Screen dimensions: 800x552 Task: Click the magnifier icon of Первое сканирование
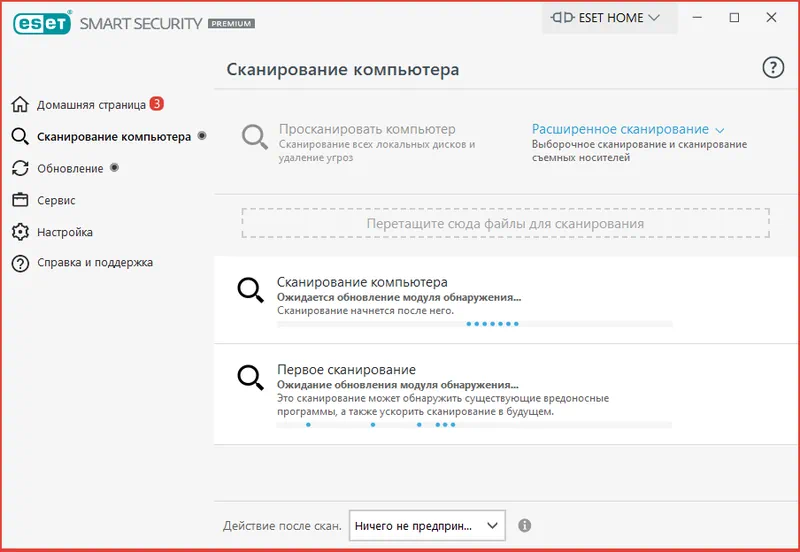tap(251, 378)
